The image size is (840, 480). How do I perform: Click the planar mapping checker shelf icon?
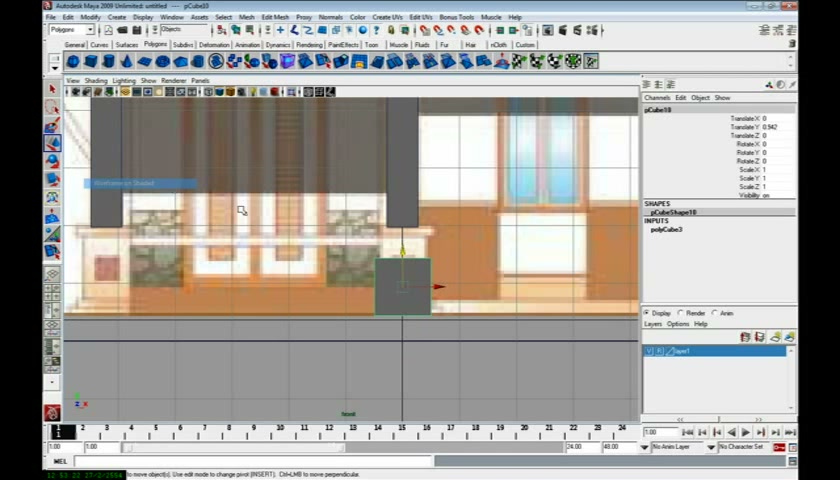click(x=519, y=62)
